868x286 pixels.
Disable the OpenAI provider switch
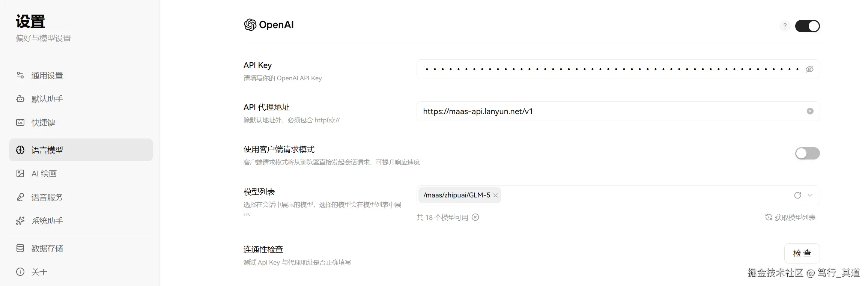(x=807, y=26)
